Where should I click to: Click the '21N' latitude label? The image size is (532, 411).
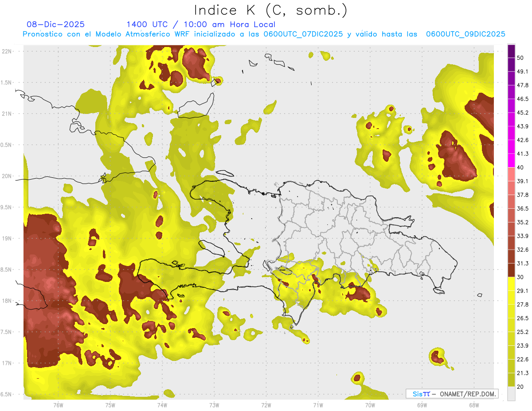[7, 114]
